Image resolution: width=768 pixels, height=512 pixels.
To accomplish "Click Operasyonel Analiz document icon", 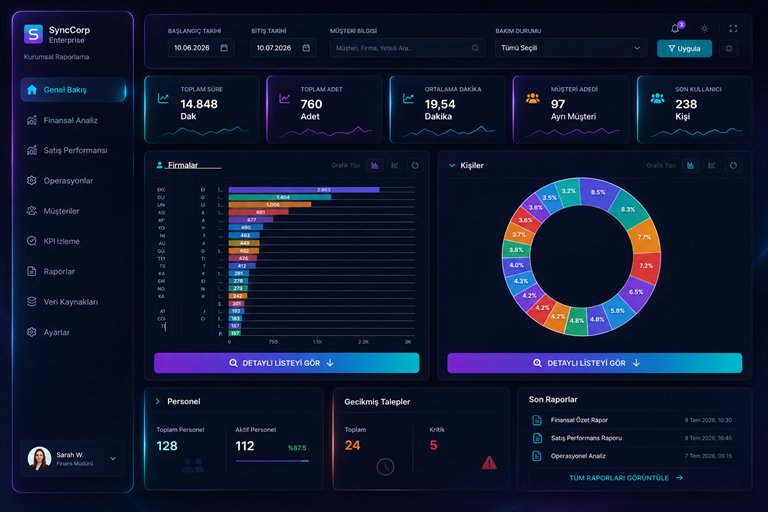I will tap(537, 456).
